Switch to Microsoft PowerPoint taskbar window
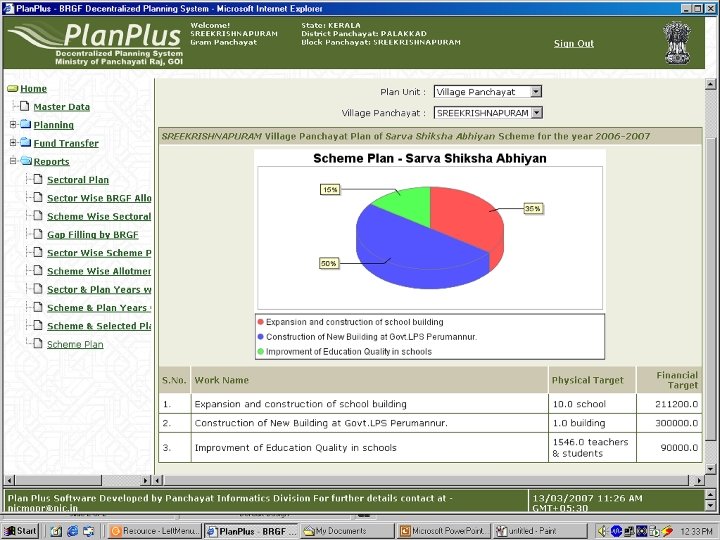Screen dimensions: 720x540 [444, 531]
